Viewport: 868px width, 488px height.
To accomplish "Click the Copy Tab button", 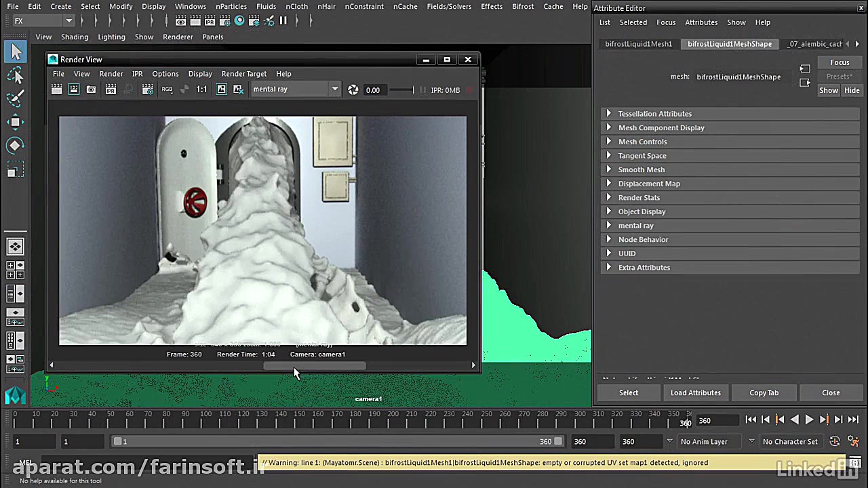I will click(x=764, y=393).
